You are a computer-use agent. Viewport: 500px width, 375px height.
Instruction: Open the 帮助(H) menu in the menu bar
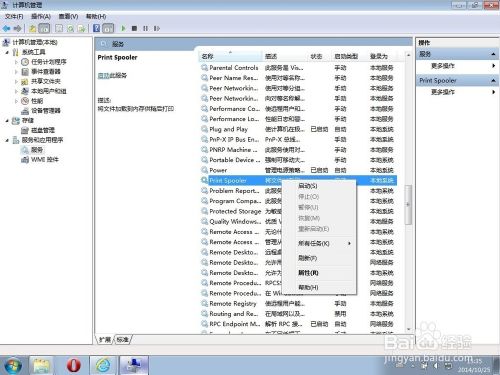click(96, 16)
